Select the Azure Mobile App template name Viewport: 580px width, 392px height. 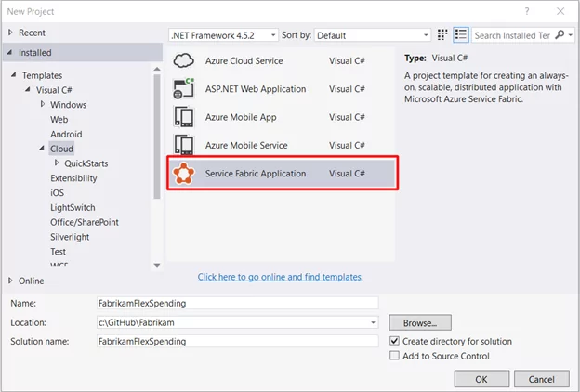point(241,117)
